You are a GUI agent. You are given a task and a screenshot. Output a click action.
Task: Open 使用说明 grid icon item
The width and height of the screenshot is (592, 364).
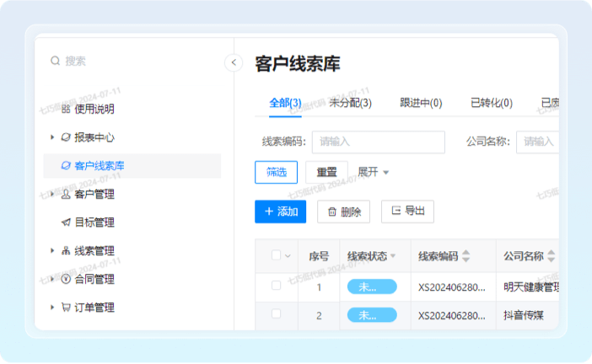66,109
